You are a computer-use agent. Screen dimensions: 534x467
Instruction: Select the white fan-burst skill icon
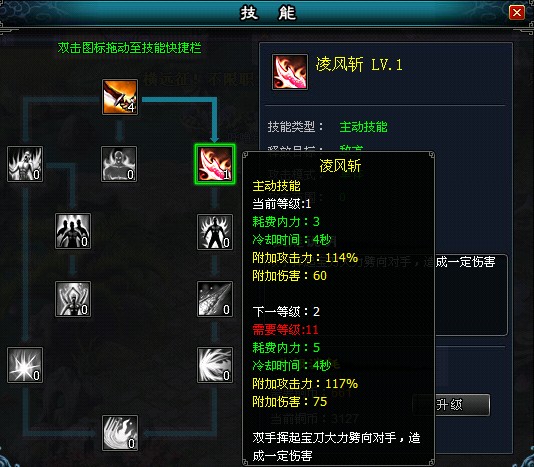(x=215, y=365)
